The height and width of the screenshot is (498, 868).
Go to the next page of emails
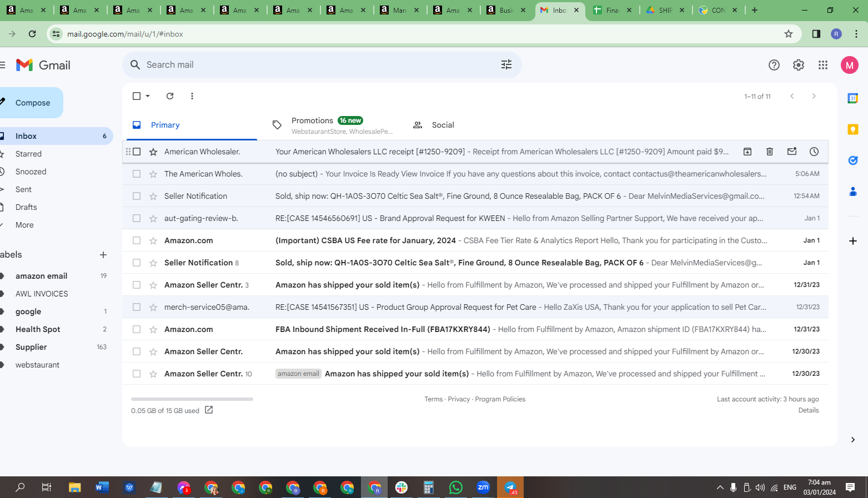pyautogui.click(x=814, y=96)
